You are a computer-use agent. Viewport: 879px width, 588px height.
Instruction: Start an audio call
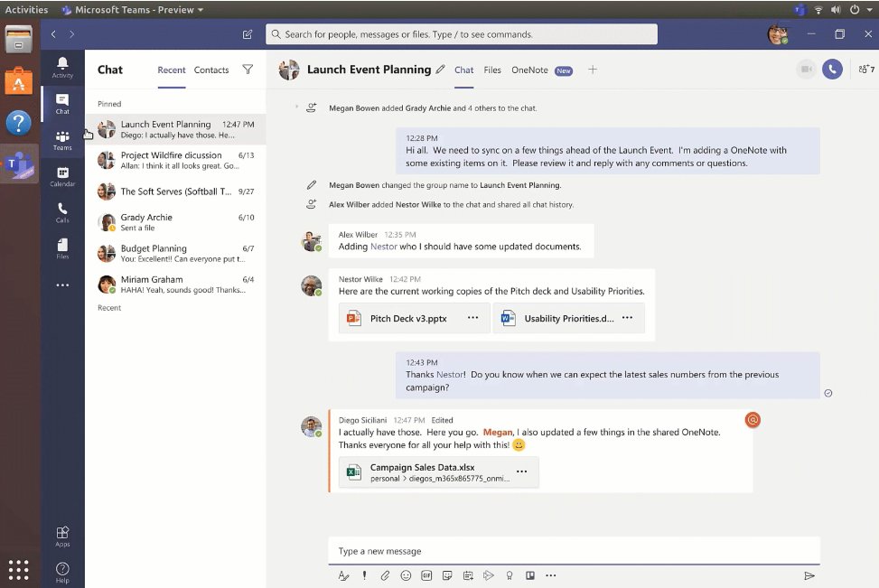(x=832, y=70)
